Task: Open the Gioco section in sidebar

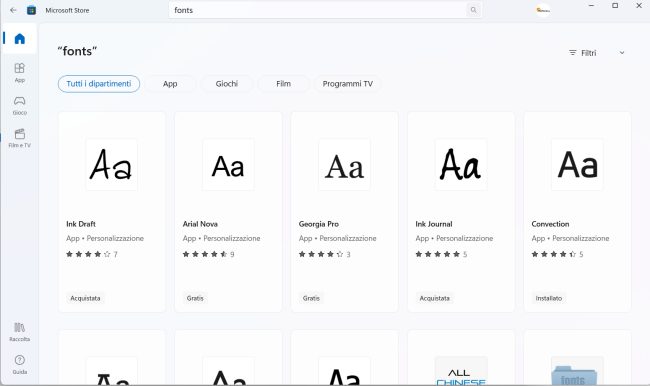Action: coord(19,105)
